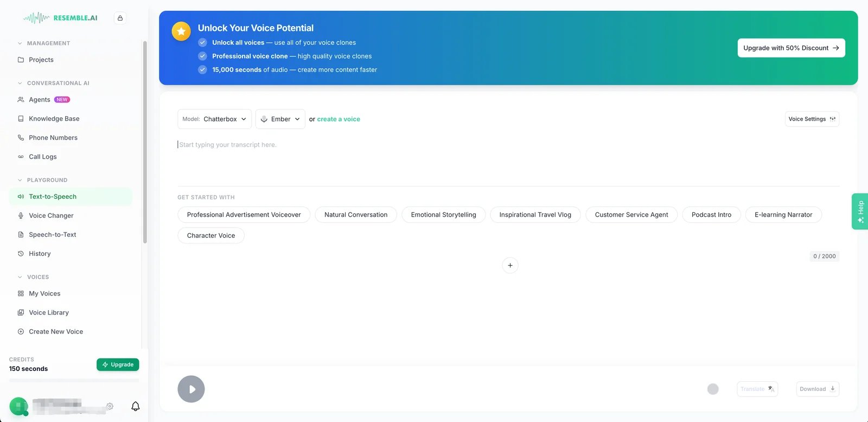Open notifications bell icon
The width and height of the screenshot is (868, 422).
[x=136, y=406]
